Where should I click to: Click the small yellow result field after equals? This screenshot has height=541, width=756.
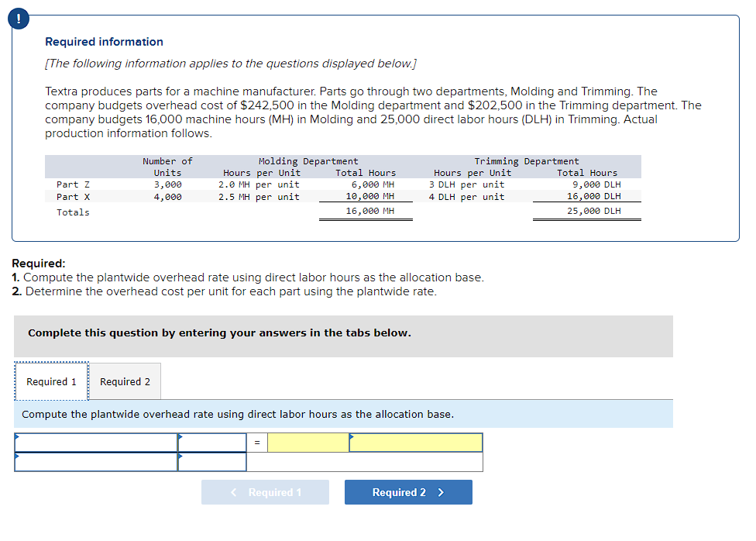308,443
